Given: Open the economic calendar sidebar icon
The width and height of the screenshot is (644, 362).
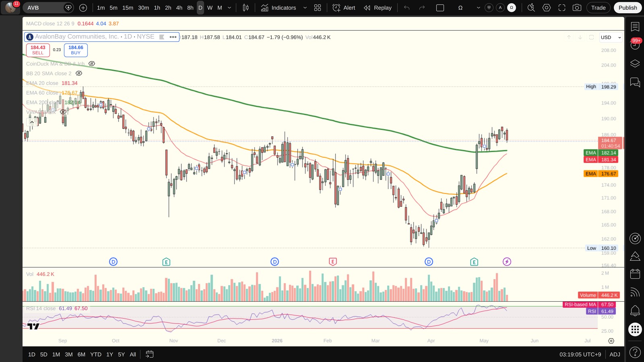Looking at the screenshot, I should click(x=635, y=274).
